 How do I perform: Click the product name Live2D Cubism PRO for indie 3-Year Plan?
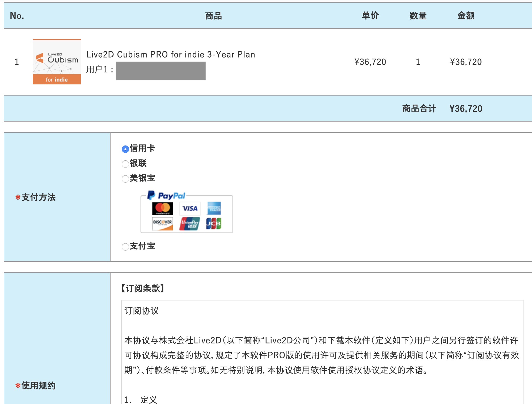[x=171, y=54]
